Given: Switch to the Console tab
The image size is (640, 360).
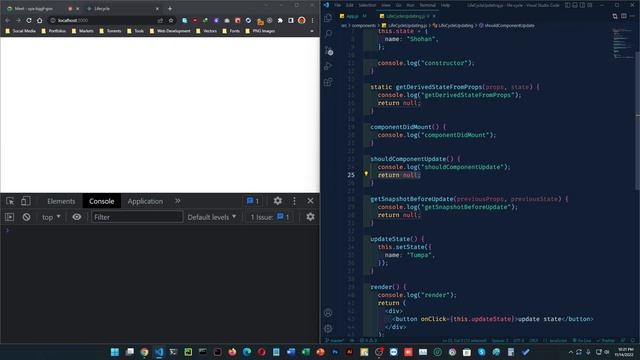Looking at the screenshot, I should click(102, 201).
